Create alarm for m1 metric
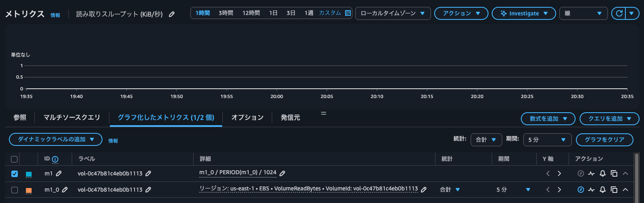This screenshot has width=644, height=203. point(603,173)
